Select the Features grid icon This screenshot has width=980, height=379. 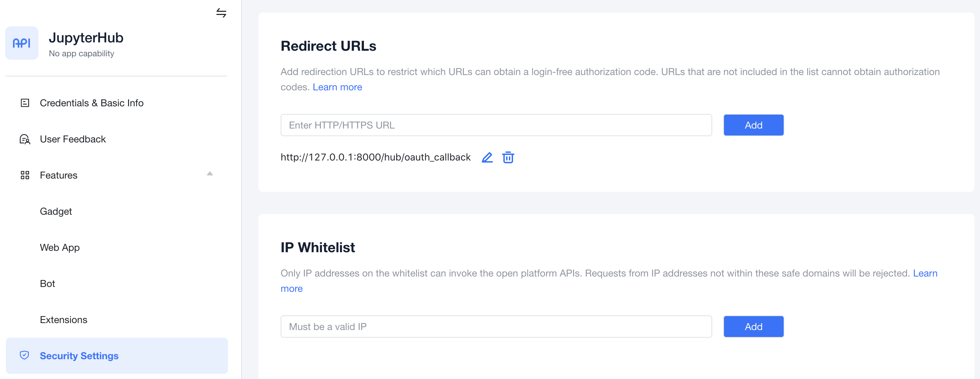coord(25,175)
